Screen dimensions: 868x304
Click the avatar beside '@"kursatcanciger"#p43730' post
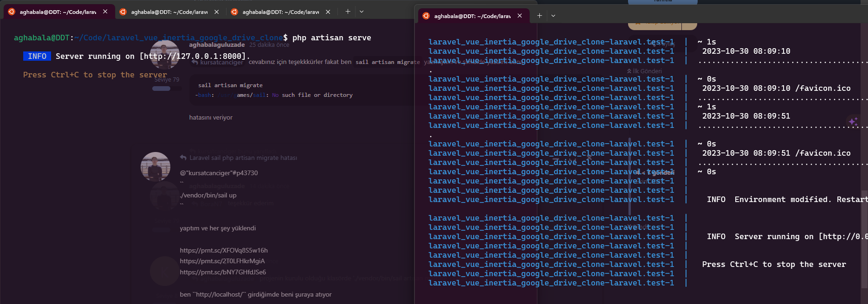coord(155,166)
